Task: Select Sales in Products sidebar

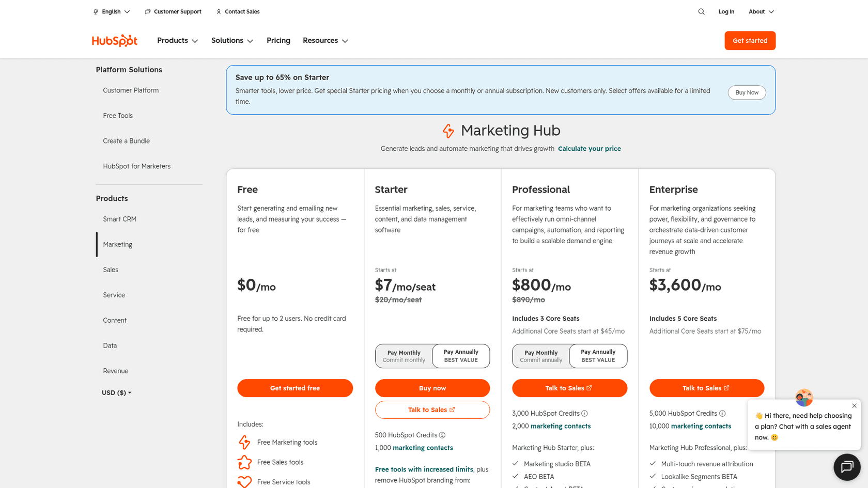Action: point(111,270)
